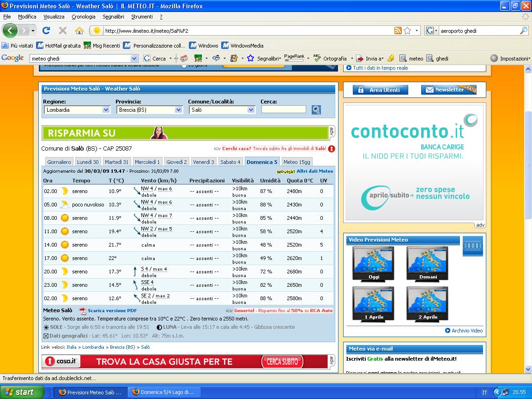532x399 pixels.
Task: Choose search engine via the Google G dropdown
Action: 431,30
